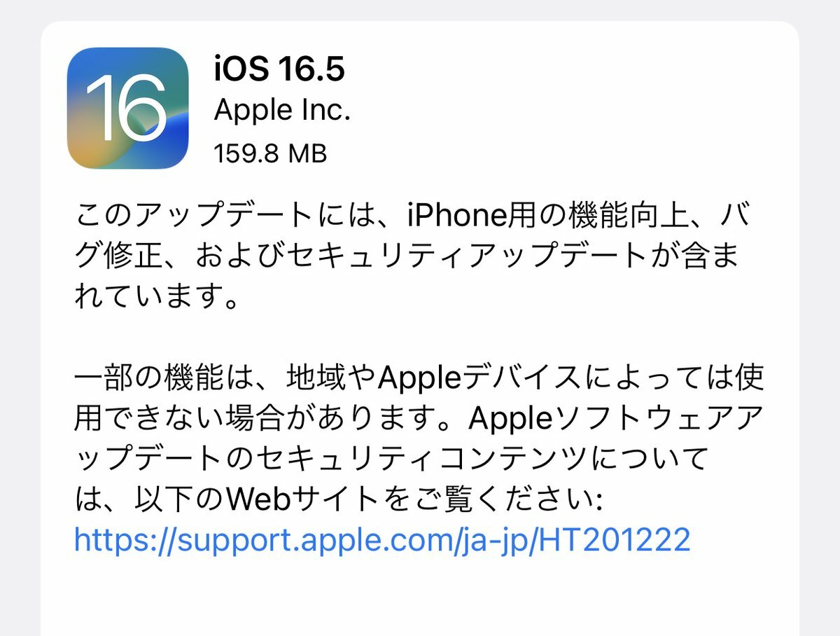Tap the Apple Inc. developer name
The width and height of the screenshot is (840, 636).
coord(281,109)
